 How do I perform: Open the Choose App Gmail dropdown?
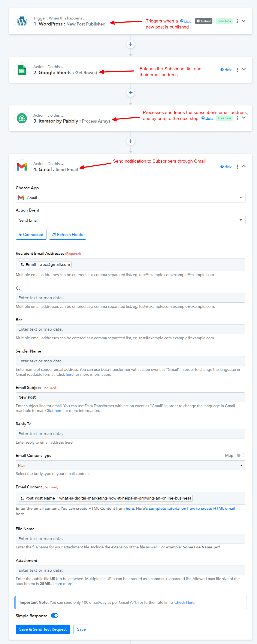click(130, 198)
